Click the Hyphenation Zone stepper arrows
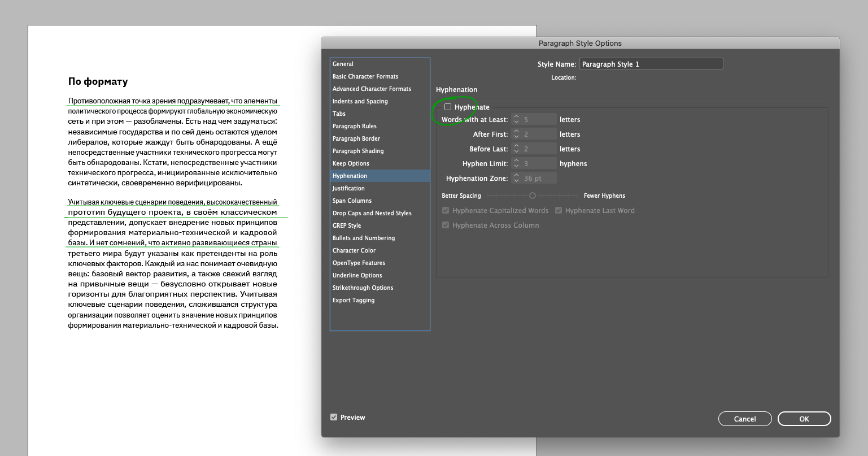This screenshot has width=868, height=456. 516,178
